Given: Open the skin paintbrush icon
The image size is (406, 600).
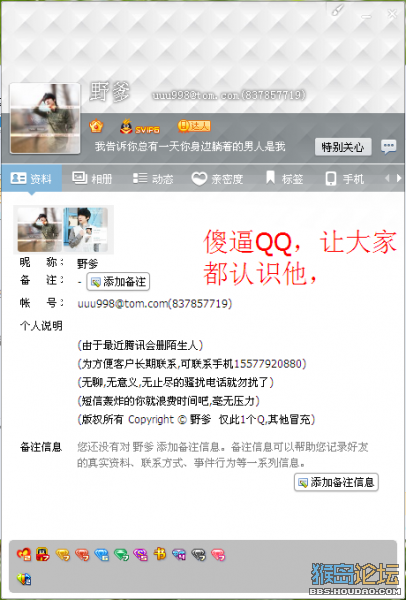Looking at the screenshot, I should [x=338, y=11].
